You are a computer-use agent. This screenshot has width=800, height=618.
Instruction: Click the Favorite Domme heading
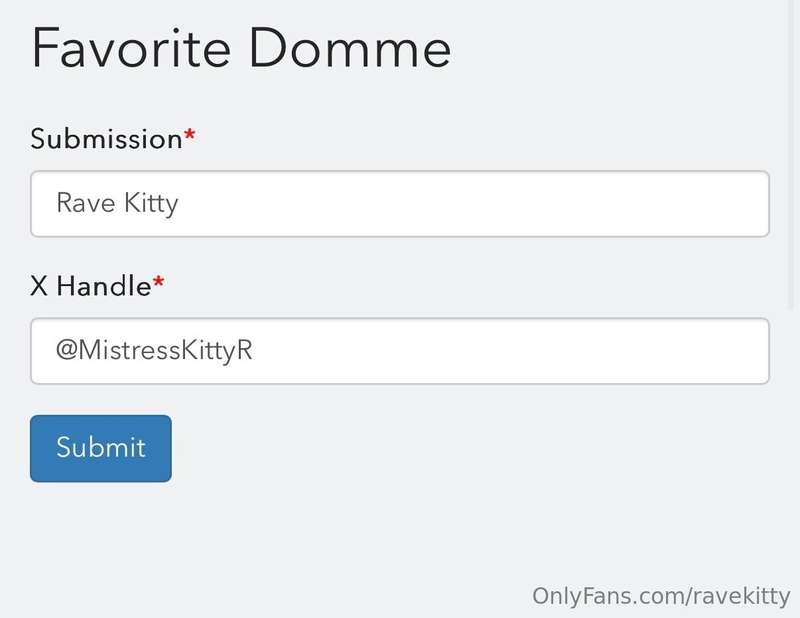coord(241,48)
